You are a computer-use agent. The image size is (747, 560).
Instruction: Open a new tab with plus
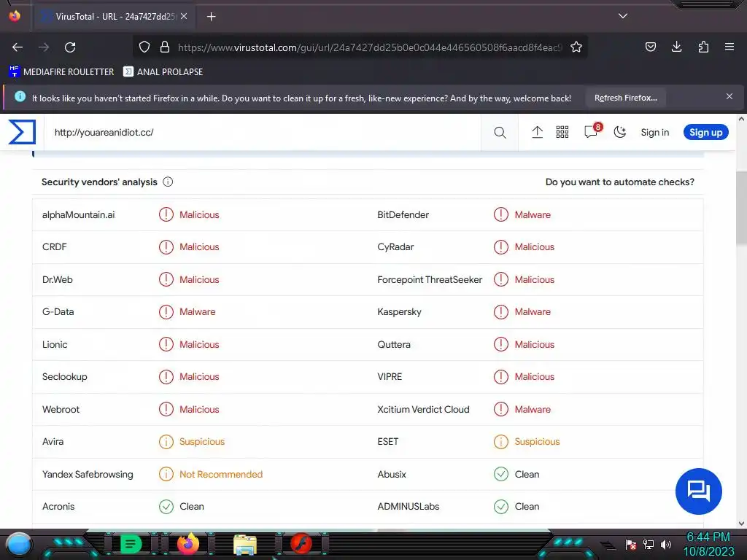point(212,17)
